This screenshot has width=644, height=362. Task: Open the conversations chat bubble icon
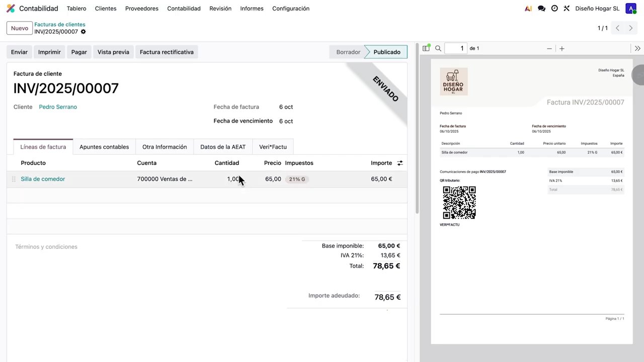[x=541, y=9]
